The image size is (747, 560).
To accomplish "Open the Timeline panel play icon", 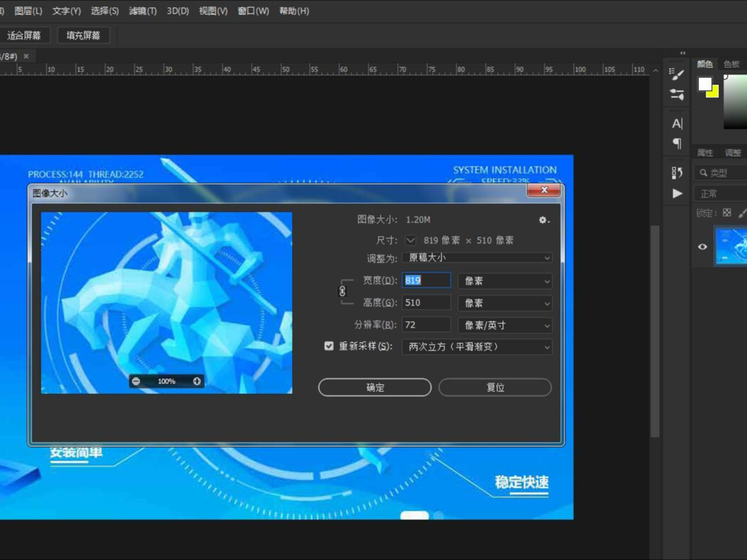I will [x=675, y=193].
